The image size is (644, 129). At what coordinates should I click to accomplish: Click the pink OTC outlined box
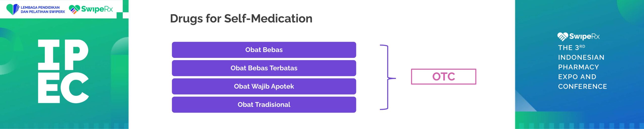pyautogui.click(x=444, y=77)
